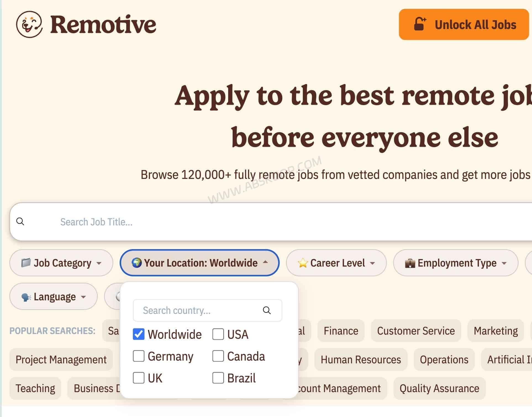Click the briefcase icon on Employment Type
This screenshot has width=532, height=417.
click(410, 263)
